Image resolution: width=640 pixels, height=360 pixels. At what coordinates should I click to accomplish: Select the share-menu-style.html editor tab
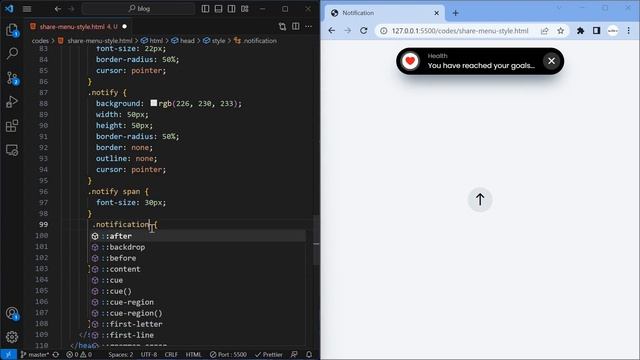pyautogui.click(x=78, y=27)
